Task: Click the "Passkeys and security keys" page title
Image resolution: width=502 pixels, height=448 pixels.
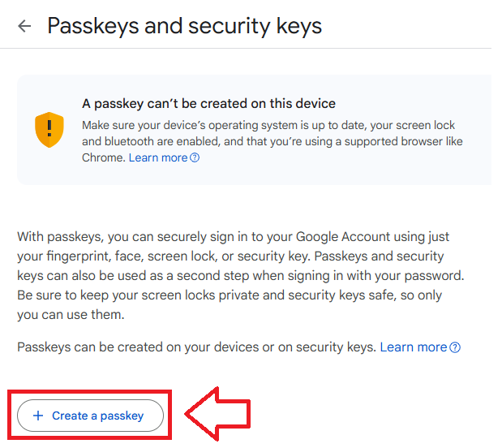Action: coord(184,26)
